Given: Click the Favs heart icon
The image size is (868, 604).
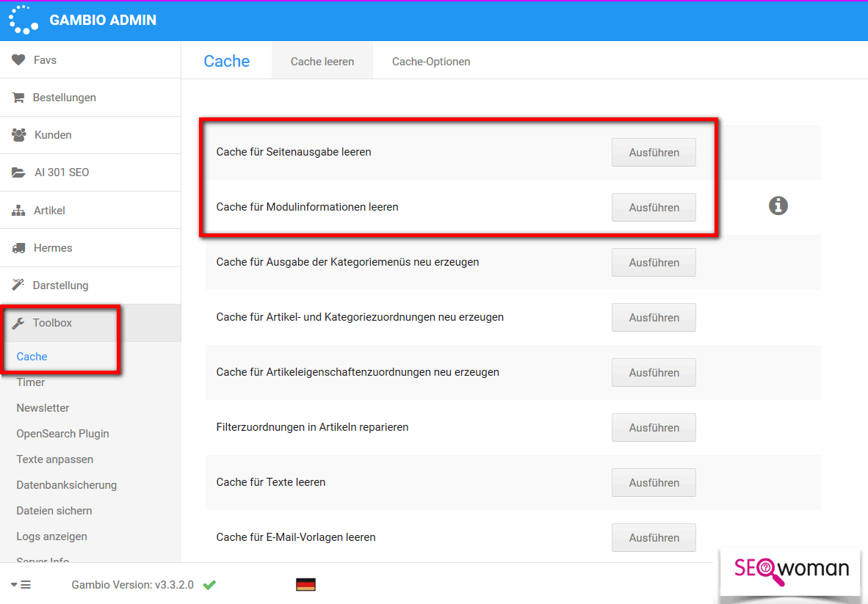Looking at the screenshot, I should coord(18,59).
